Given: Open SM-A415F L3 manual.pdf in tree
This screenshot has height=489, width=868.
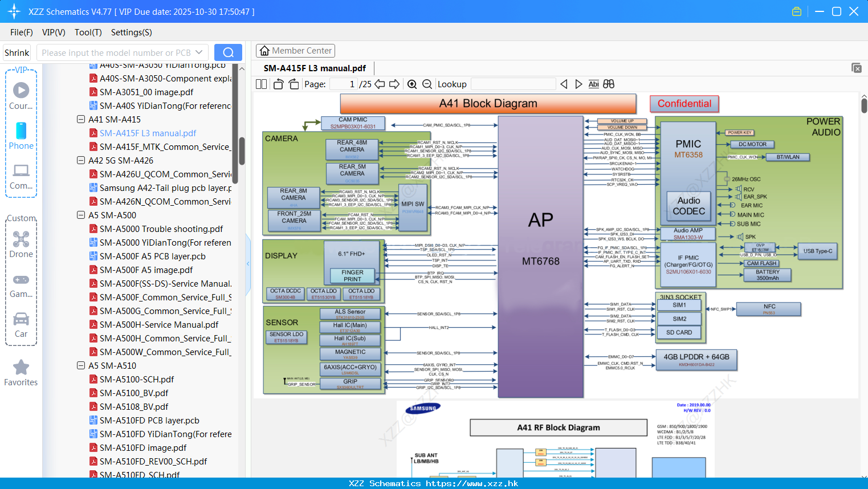Looking at the screenshot, I should tap(148, 133).
